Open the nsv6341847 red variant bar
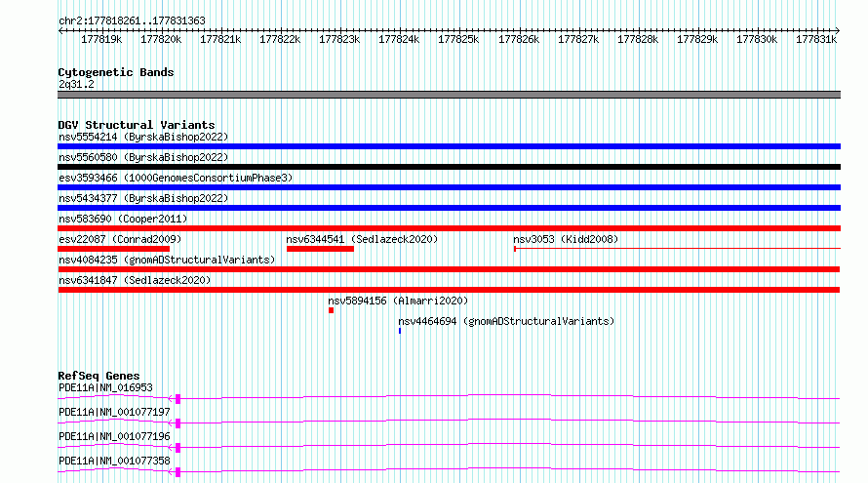Viewport: 868px width, 483px height. point(449,290)
